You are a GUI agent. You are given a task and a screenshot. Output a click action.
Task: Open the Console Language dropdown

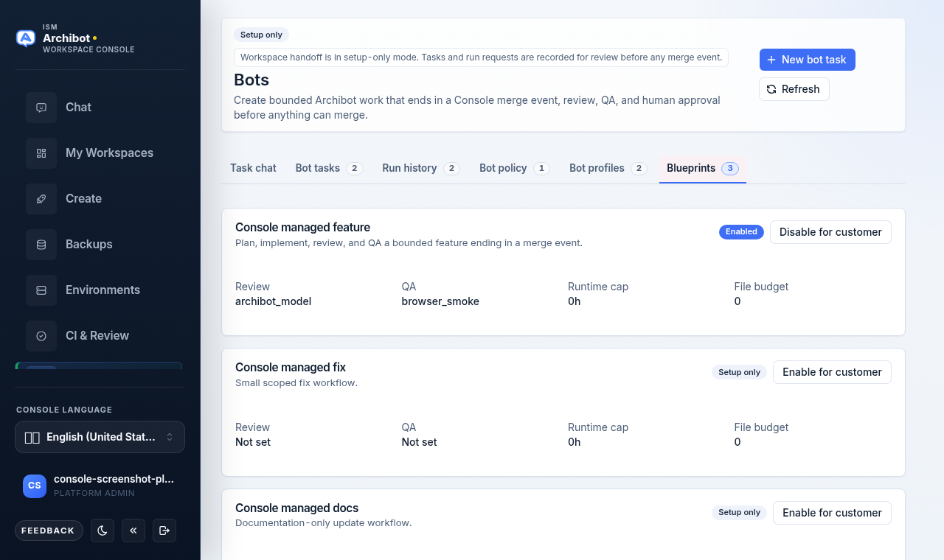pyautogui.click(x=100, y=437)
